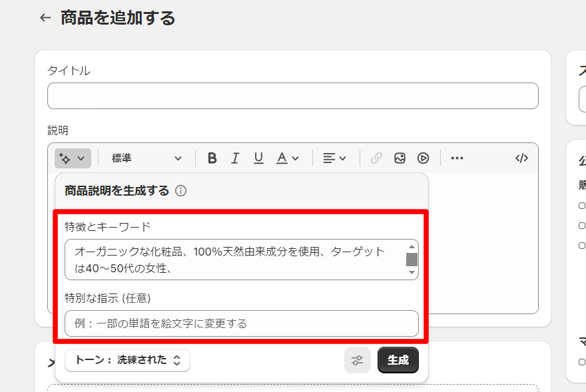Click the sliders settings button beside 生成
The image size is (586, 392).
click(x=358, y=360)
